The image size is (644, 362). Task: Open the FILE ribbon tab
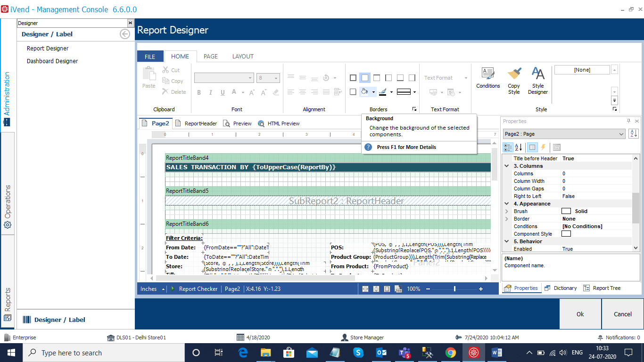(150, 56)
